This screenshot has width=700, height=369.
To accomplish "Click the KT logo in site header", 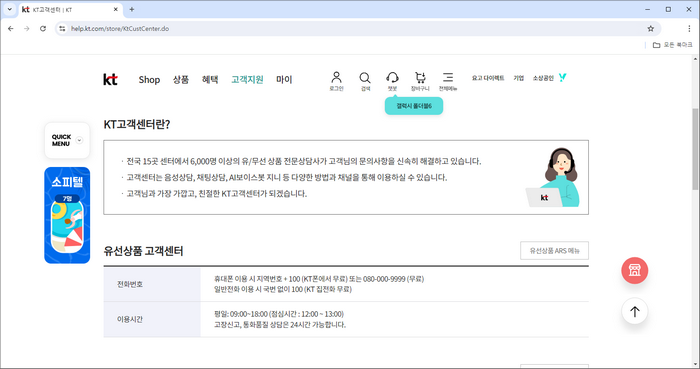I will pos(110,79).
